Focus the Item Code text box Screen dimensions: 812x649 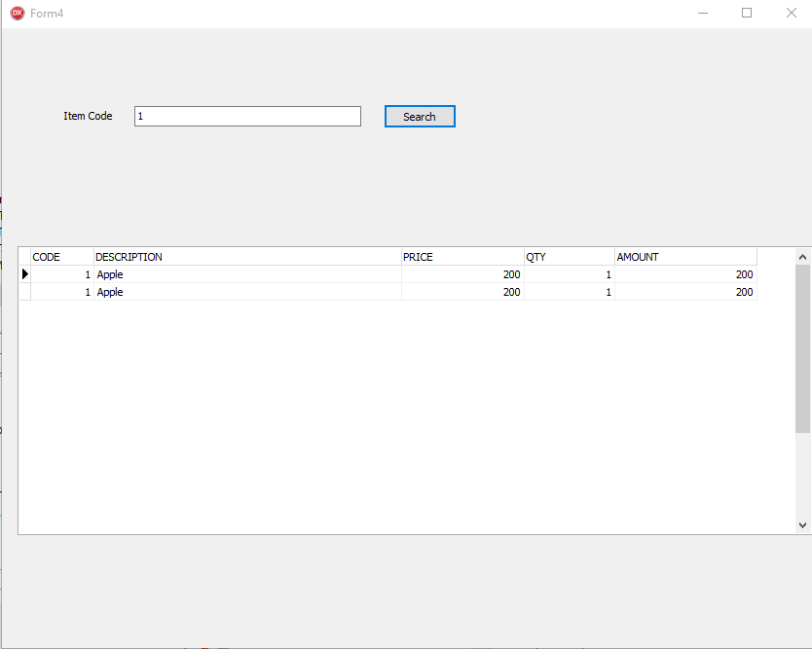(x=247, y=116)
